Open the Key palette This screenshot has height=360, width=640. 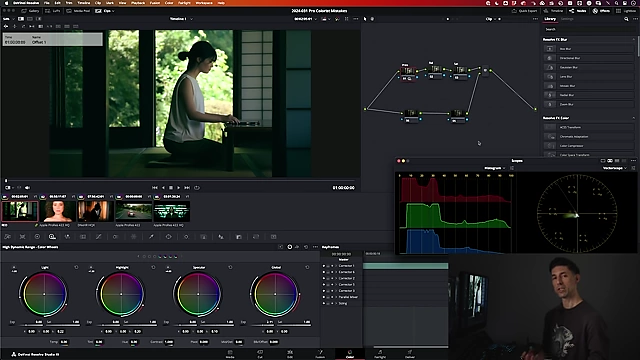239,237
